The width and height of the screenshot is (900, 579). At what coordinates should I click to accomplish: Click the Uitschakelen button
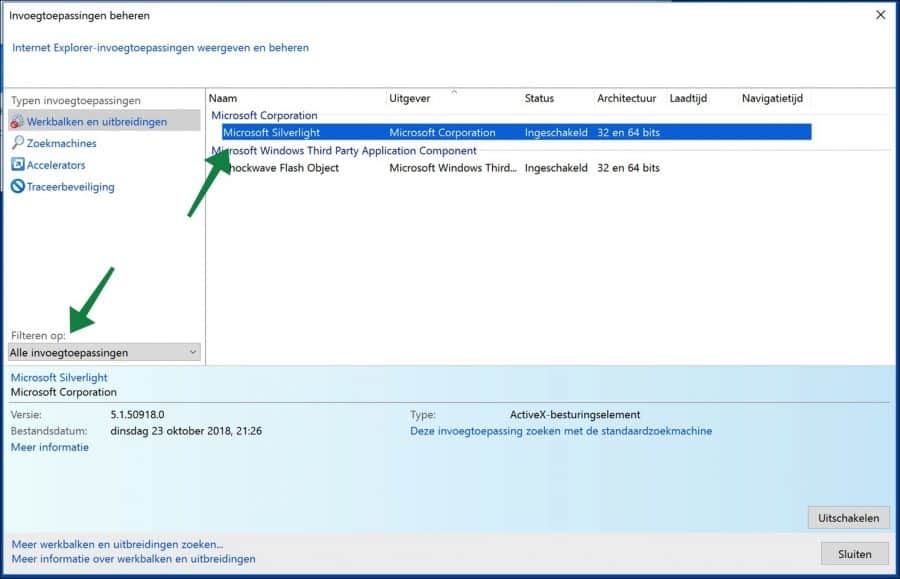(848, 518)
